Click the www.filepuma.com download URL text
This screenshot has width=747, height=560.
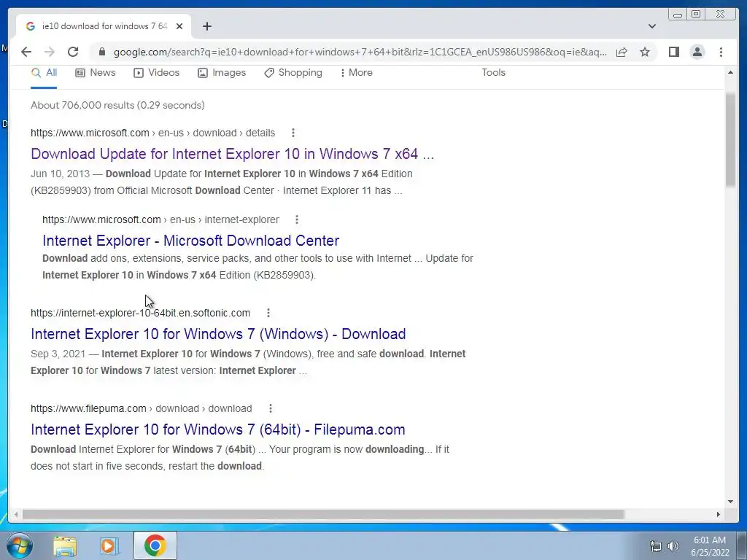tap(141, 408)
